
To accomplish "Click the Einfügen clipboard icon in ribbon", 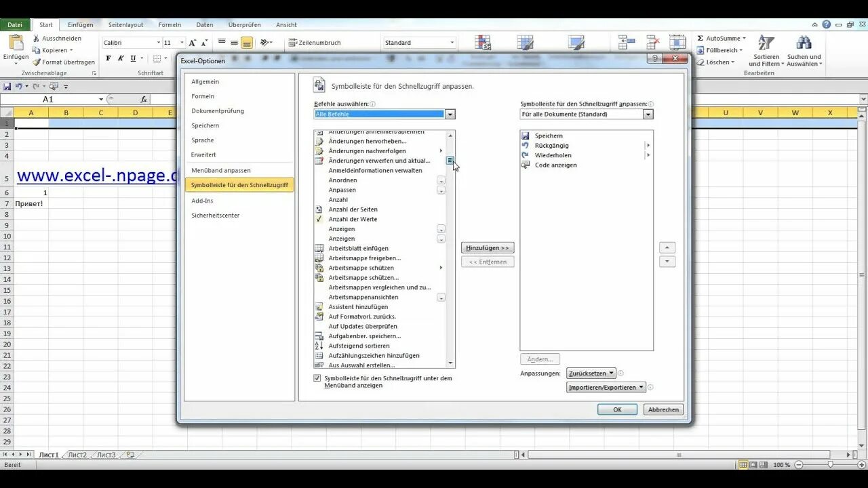I will (16, 42).
